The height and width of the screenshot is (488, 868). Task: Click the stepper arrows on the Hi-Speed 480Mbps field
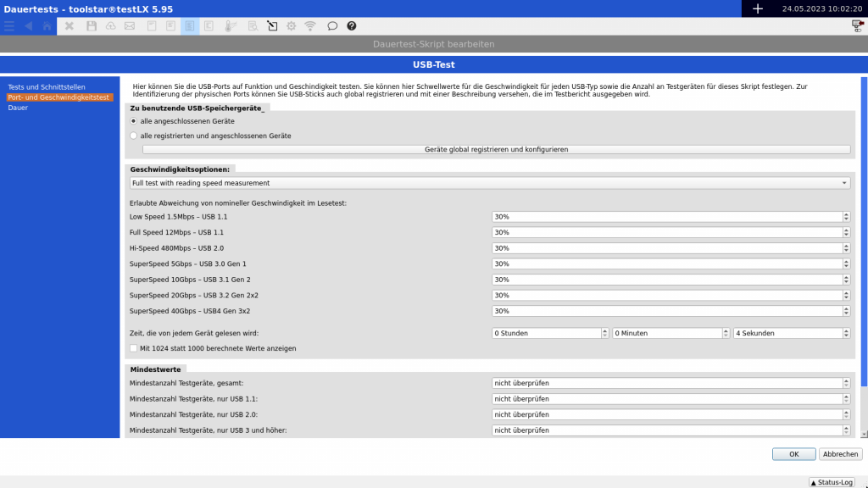(846, 248)
